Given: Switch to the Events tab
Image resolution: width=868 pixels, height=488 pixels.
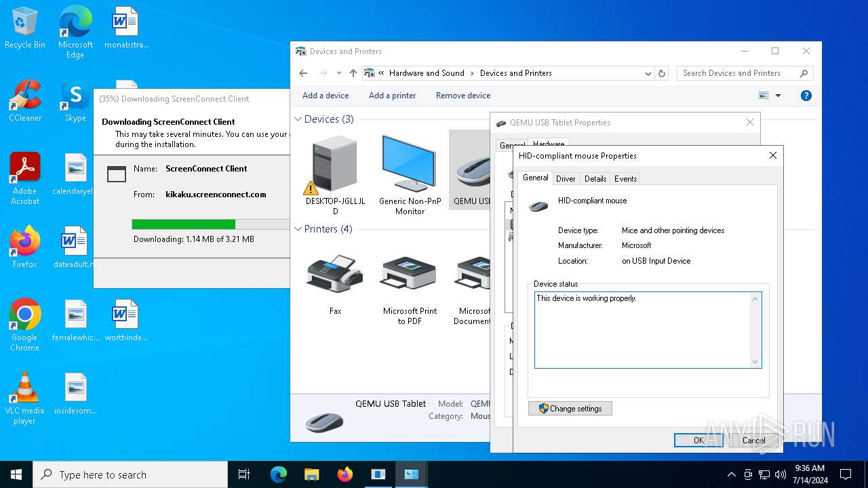Looking at the screenshot, I should point(625,179).
